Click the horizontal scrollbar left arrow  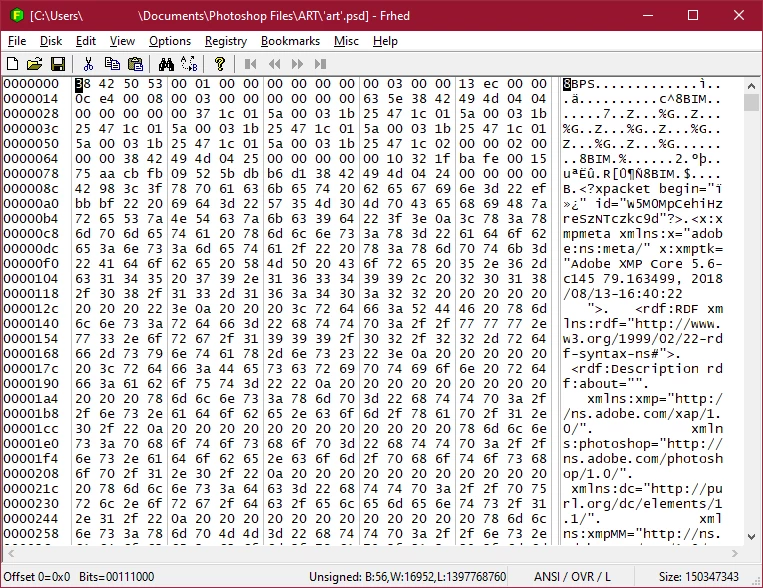coord(11,553)
